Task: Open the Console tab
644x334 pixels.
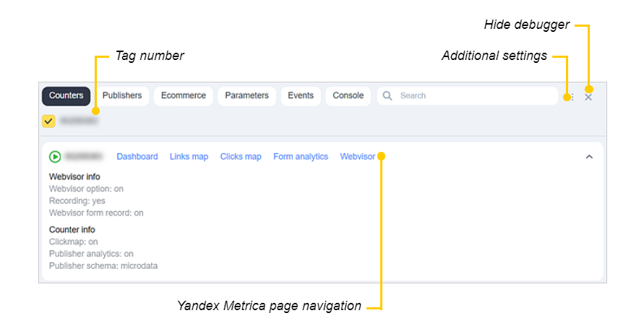Action: (x=348, y=95)
